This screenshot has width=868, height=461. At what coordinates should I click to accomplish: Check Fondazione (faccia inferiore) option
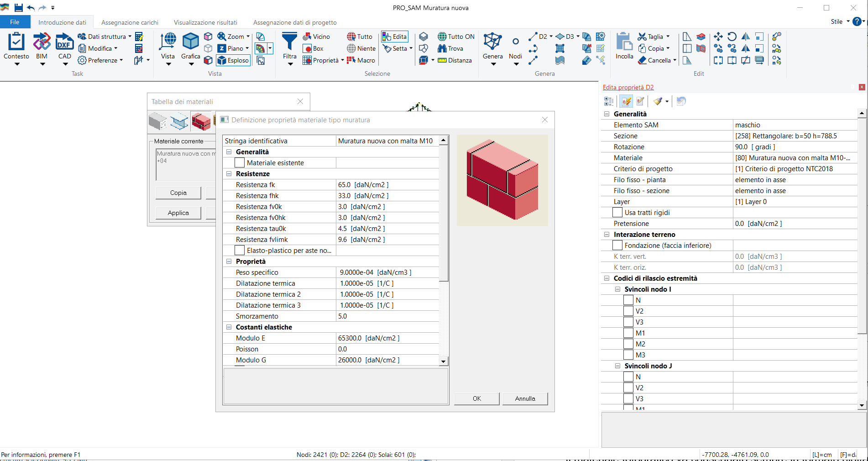pos(617,246)
